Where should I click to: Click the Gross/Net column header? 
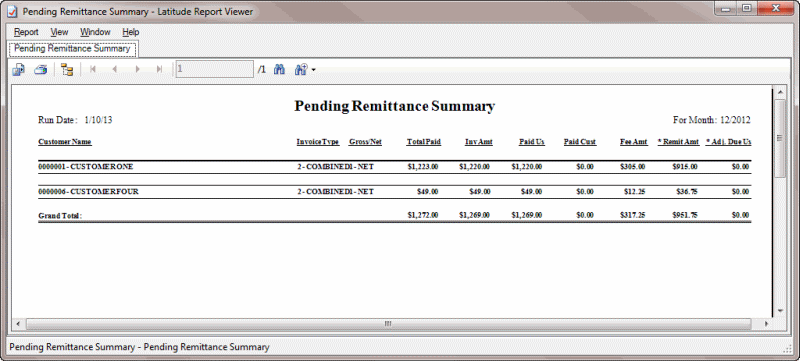(x=365, y=142)
